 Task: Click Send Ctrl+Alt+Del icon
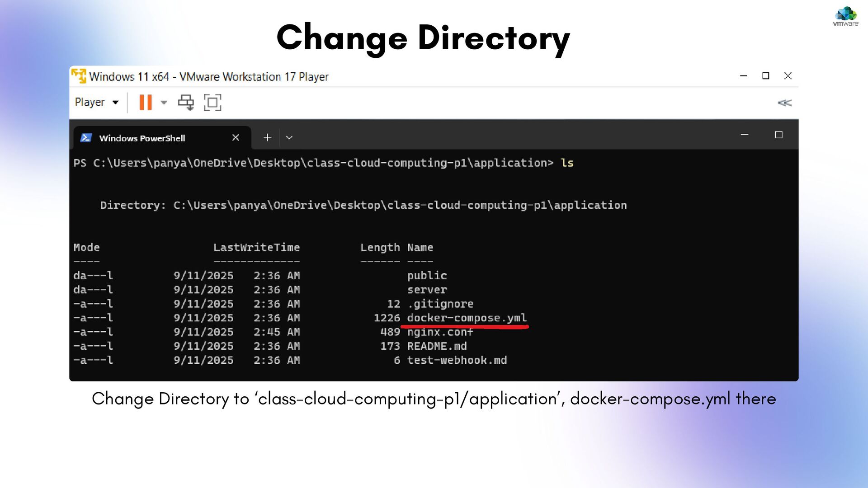point(186,103)
